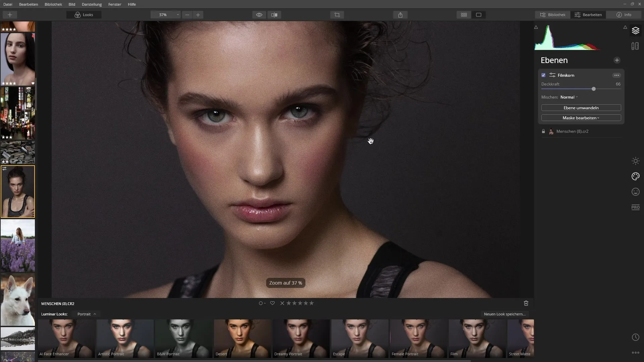Screen dimensions: 644x362
Task: Switch to single image view
Action: coord(479,15)
